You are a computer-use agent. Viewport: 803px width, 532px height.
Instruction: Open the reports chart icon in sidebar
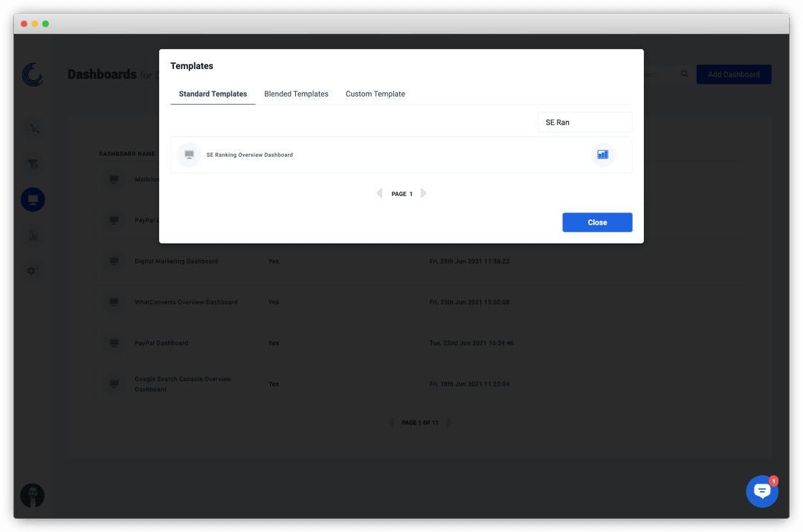click(33, 236)
